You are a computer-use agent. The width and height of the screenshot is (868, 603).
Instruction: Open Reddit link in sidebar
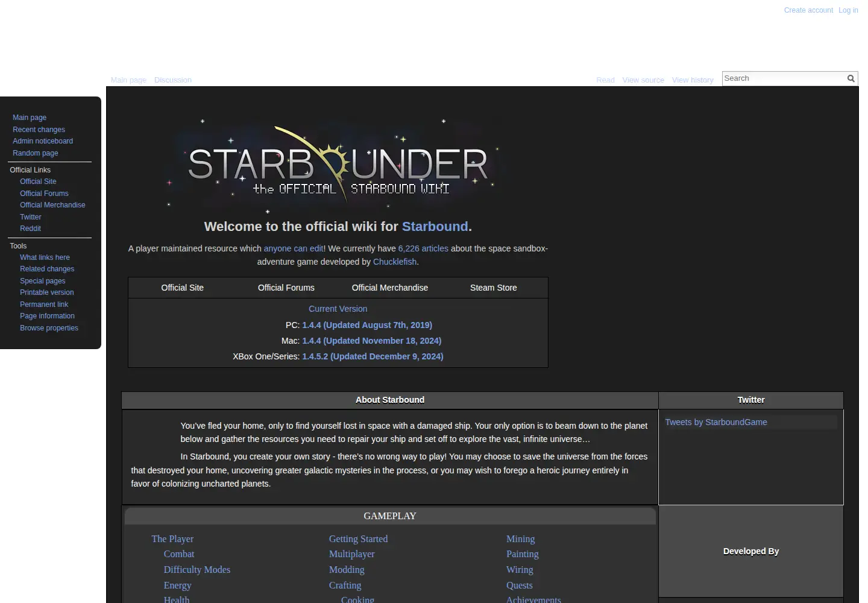[30, 229]
